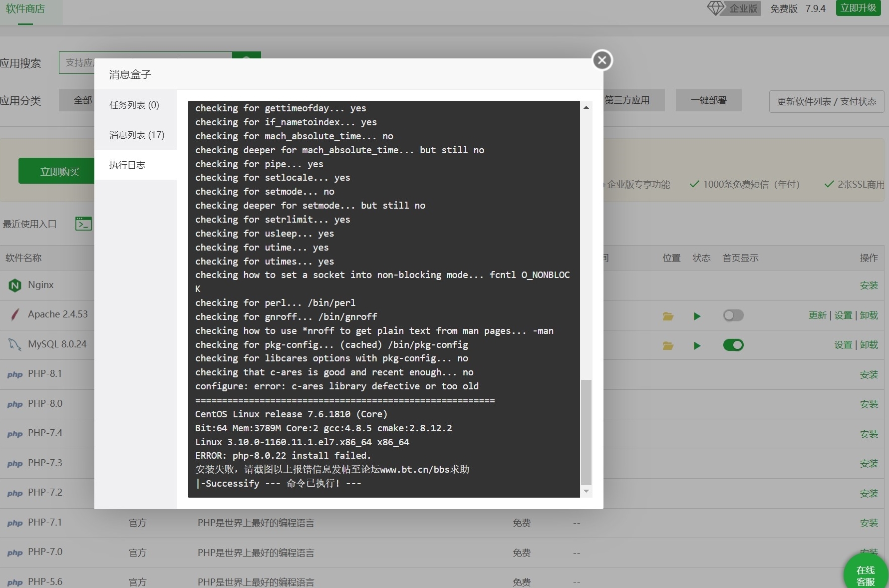
Task: Open the MySQL install folder icon
Action: coord(668,345)
